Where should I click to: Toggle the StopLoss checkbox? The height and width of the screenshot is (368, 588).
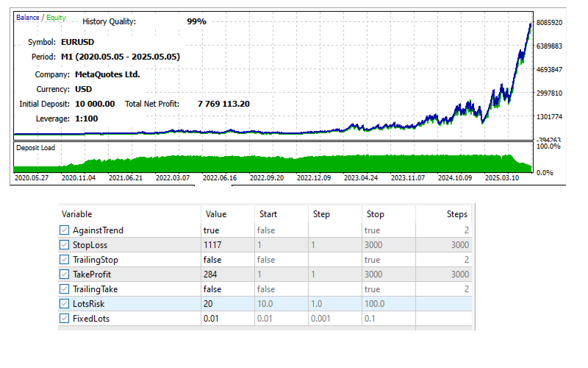pos(64,245)
